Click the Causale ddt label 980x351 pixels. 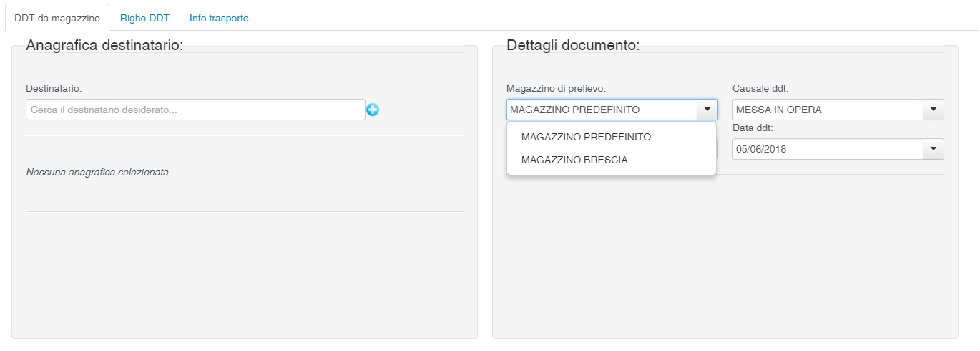760,88
